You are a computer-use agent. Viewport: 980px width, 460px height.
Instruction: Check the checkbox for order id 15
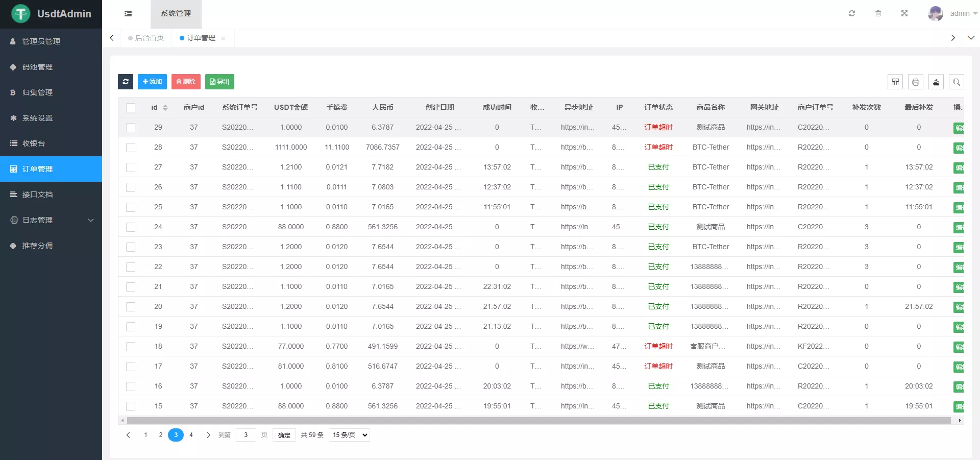(x=131, y=406)
